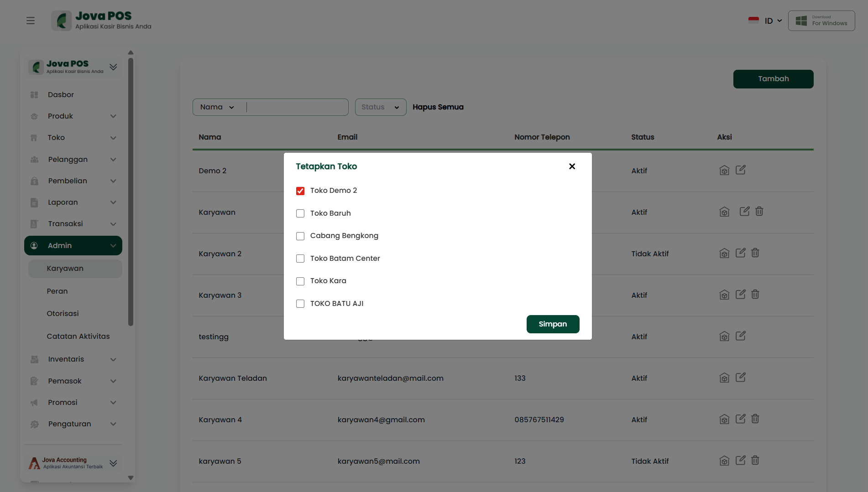The image size is (868, 492).
Task: Uncheck the Toko Demo 2 checkbox
Action: 300,191
